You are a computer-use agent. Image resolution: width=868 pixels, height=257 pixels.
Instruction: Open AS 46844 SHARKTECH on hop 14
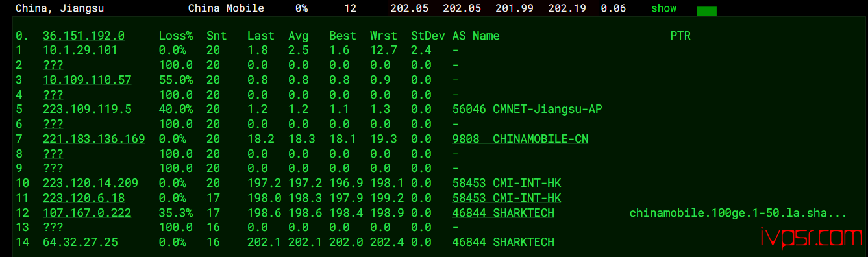tap(503, 242)
